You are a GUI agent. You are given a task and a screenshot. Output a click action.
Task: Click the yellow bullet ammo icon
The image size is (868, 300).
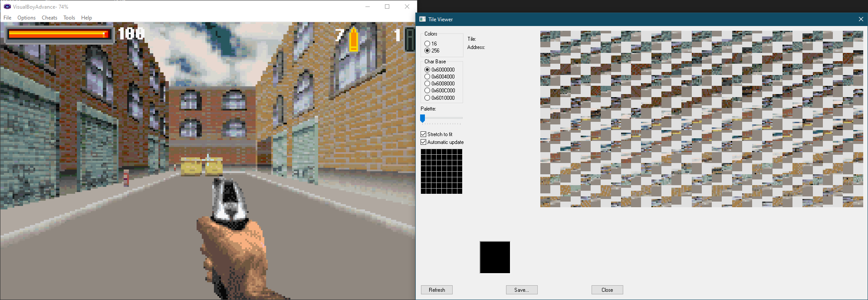click(354, 40)
